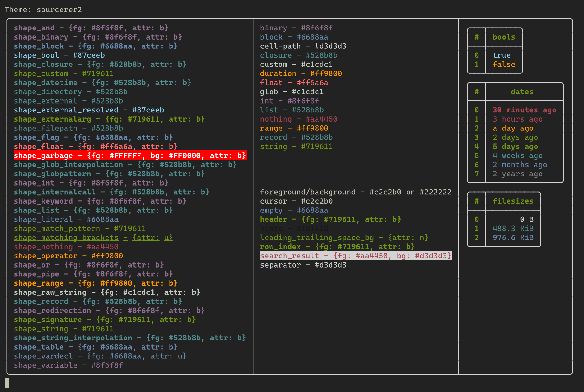Click the 'dates' table header

522,92
